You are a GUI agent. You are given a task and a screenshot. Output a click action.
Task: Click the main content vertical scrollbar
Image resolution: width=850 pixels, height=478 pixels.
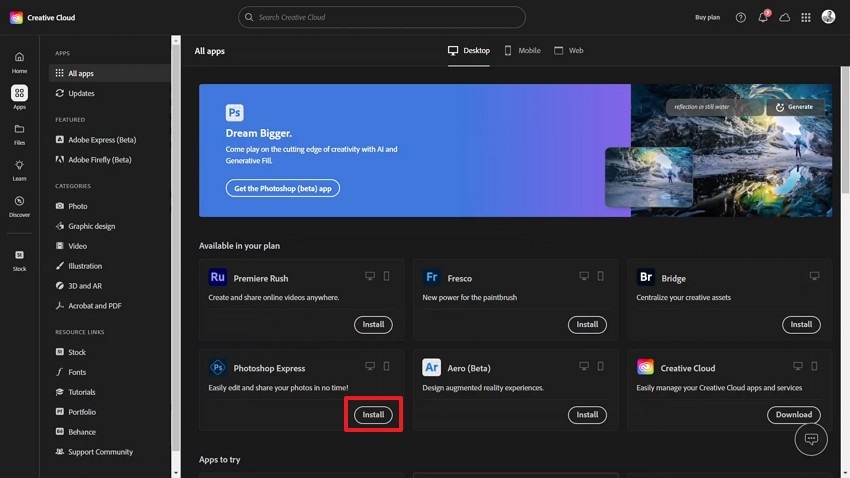tap(845, 129)
